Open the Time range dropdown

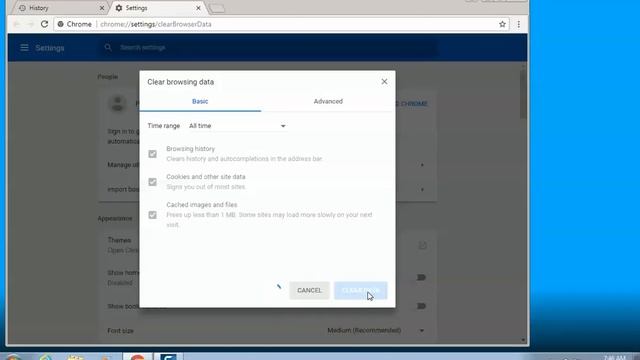237,126
